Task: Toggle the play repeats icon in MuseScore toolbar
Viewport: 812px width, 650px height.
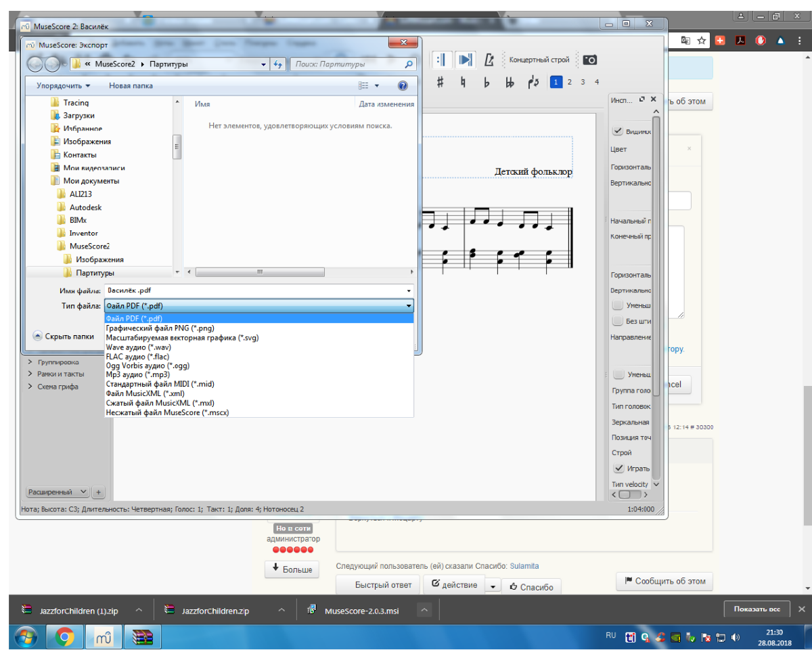Action: tap(441, 60)
